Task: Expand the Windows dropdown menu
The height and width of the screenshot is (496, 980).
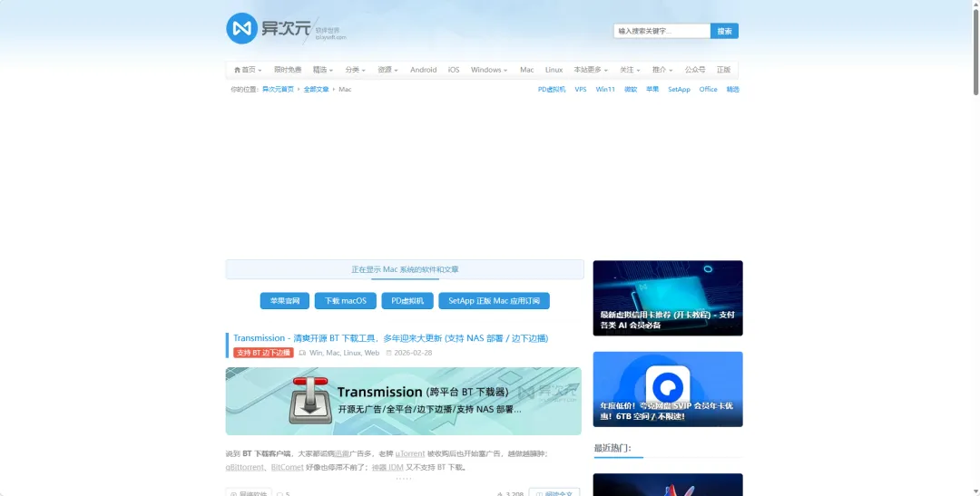Action: (x=489, y=70)
